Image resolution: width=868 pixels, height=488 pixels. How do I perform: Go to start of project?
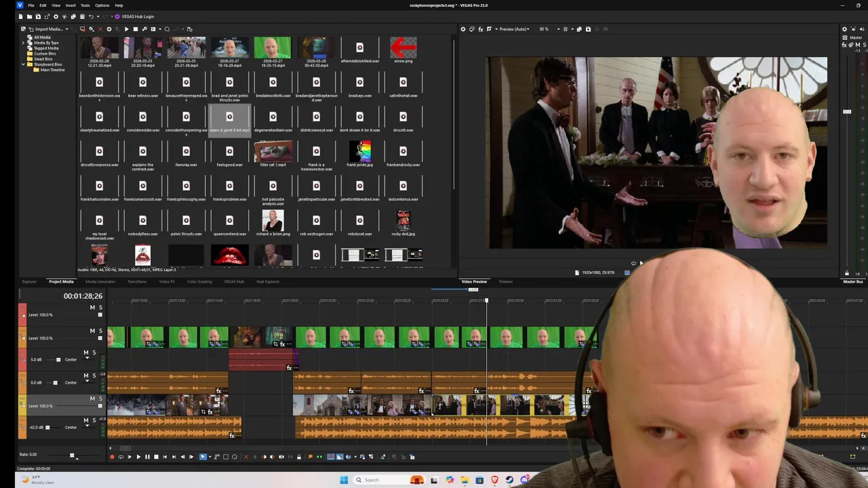(165, 457)
